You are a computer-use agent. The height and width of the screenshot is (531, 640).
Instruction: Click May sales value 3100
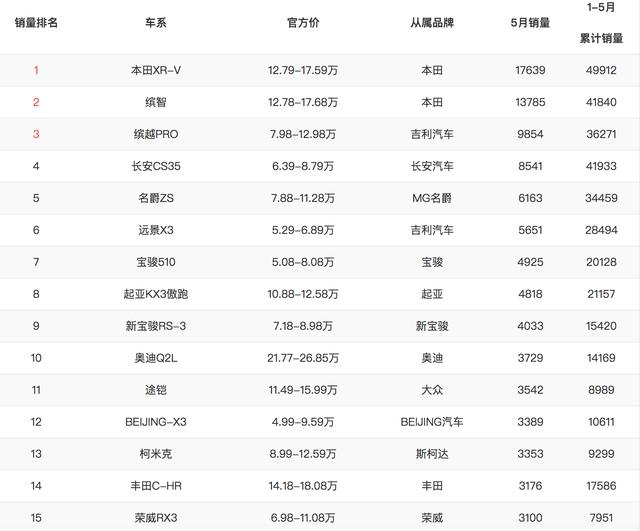click(530, 518)
